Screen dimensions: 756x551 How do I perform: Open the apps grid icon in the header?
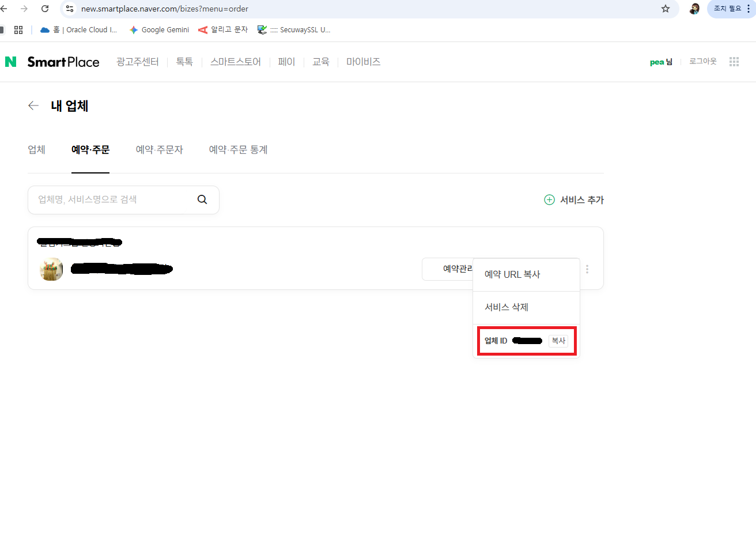coord(734,61)
